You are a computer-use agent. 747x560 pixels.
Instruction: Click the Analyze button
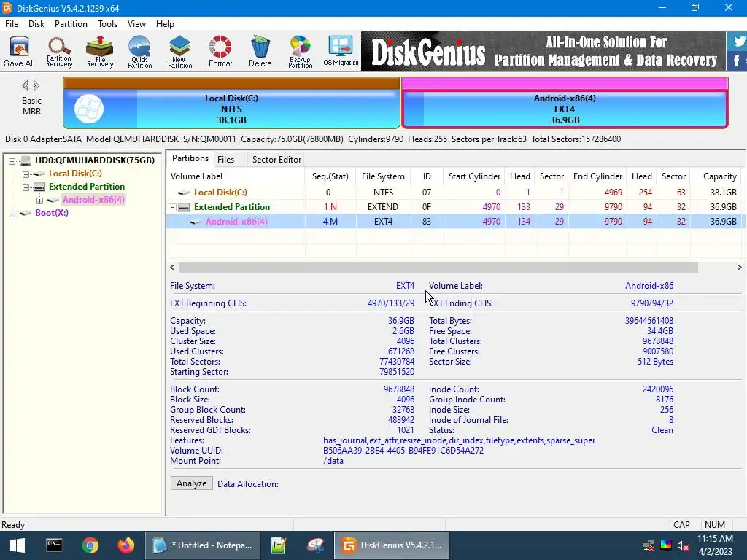point(192,483)
